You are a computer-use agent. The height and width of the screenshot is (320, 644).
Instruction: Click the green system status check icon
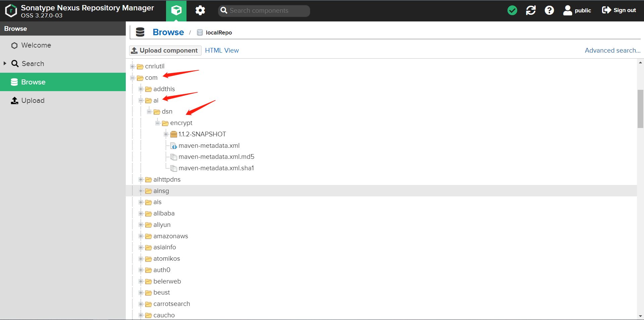pyautogui.click(x=512, y=10)
